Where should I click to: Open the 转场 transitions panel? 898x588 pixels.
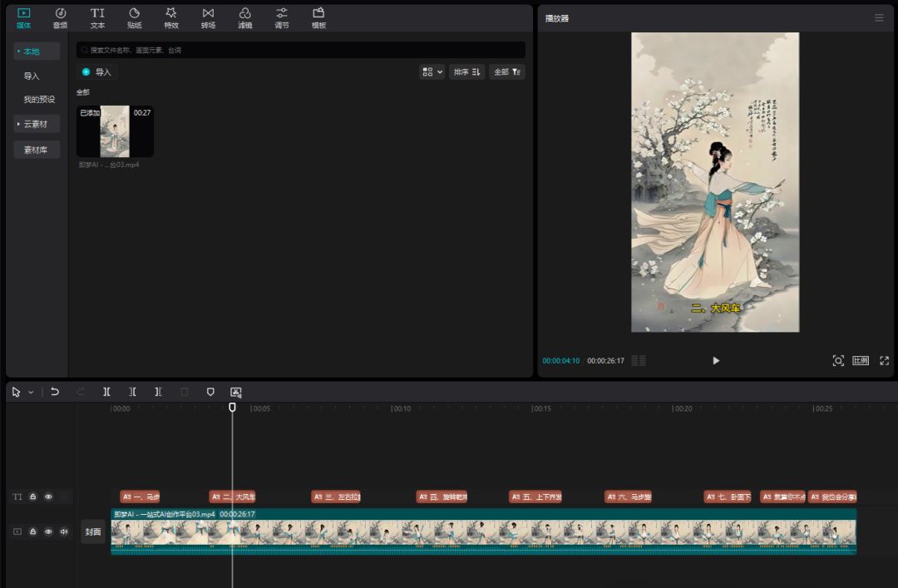coord(208,17)
